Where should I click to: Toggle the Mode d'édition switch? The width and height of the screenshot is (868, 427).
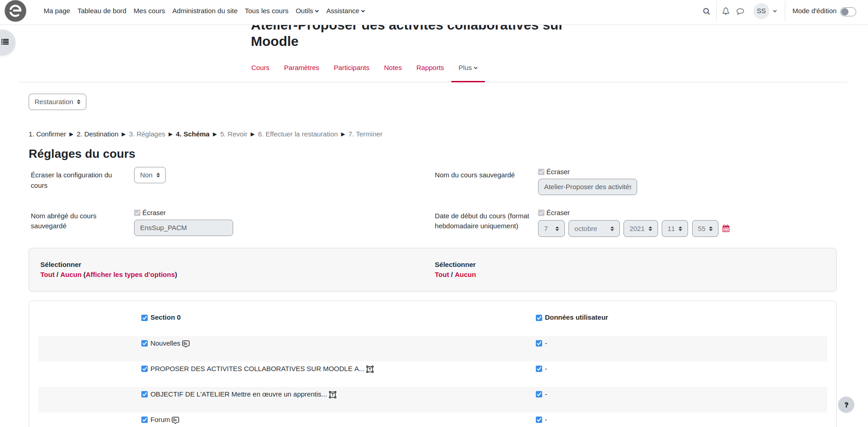click(x=848, y=11)
